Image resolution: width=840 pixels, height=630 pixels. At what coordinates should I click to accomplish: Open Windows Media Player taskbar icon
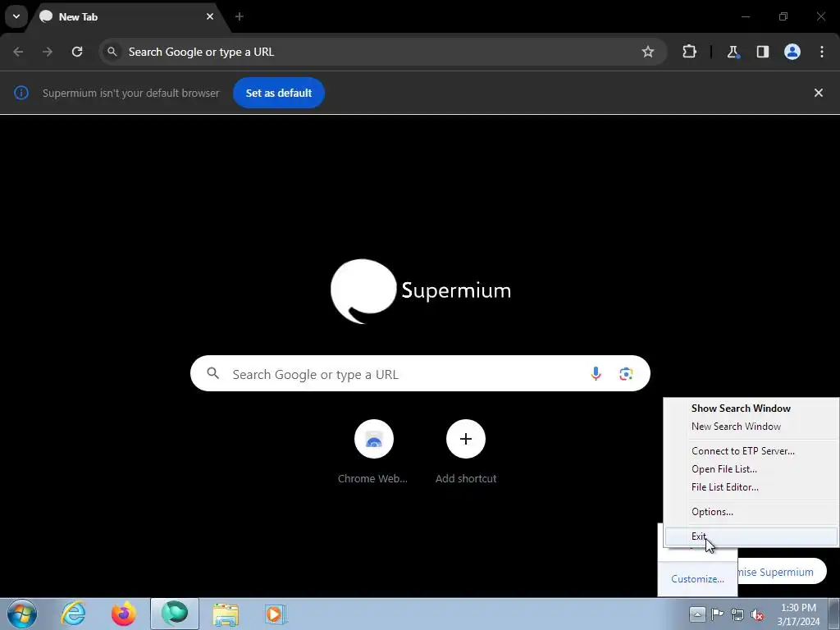pyautogui.click(x=276, y=614)
